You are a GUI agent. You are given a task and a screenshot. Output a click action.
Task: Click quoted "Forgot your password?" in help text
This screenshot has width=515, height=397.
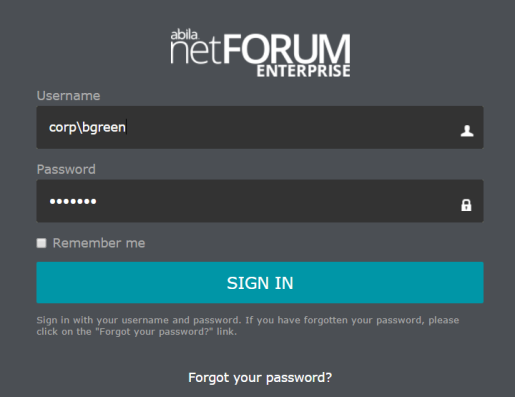click(x=154, y=332)
